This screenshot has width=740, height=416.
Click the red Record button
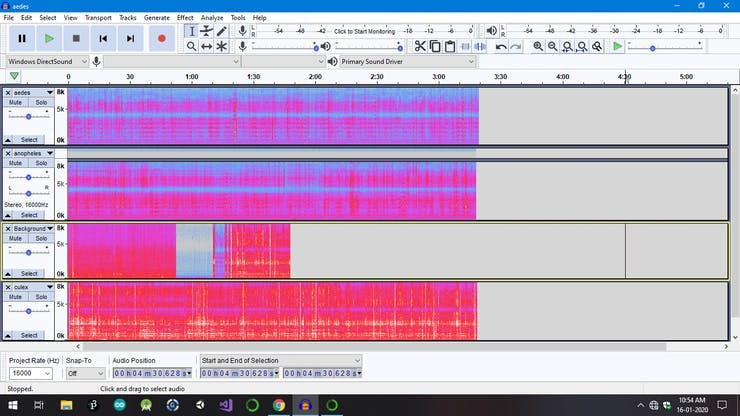click(162, 38)
